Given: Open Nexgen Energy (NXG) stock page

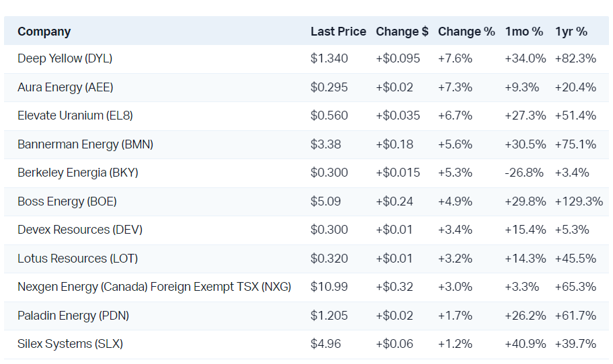Looking at the screenshot, I should tap(154, 287).
